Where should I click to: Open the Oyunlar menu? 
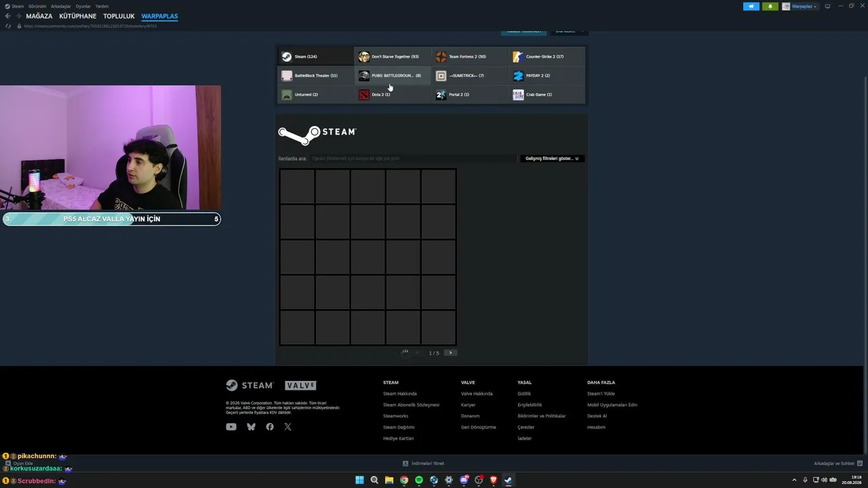click(83, 6)
